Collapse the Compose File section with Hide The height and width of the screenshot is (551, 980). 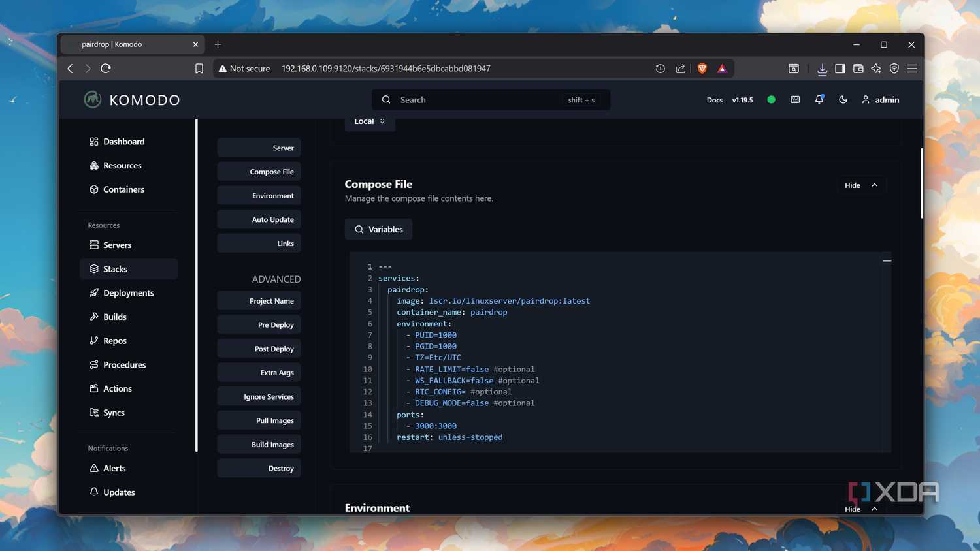pyautogui.click(x=861, y=185)
